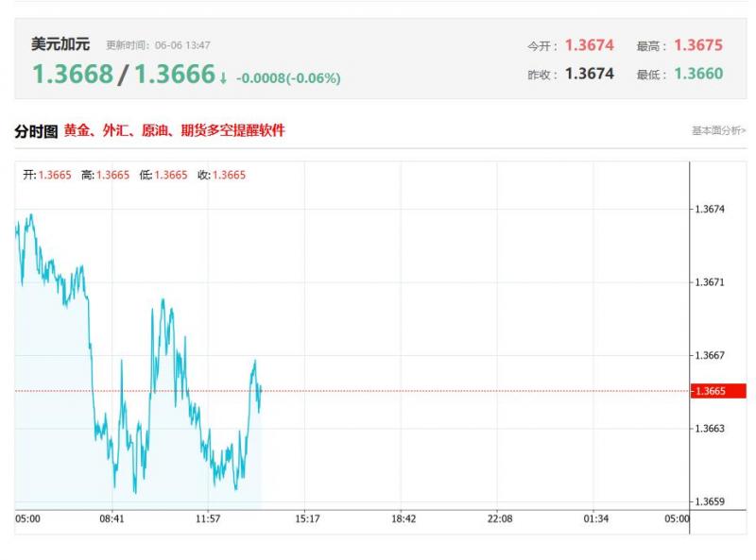Image resolution: width=756 pixels, height=560 pixels.
Task: Click the 美元加元 currency pair title
Action: click(x=60, y=44)
